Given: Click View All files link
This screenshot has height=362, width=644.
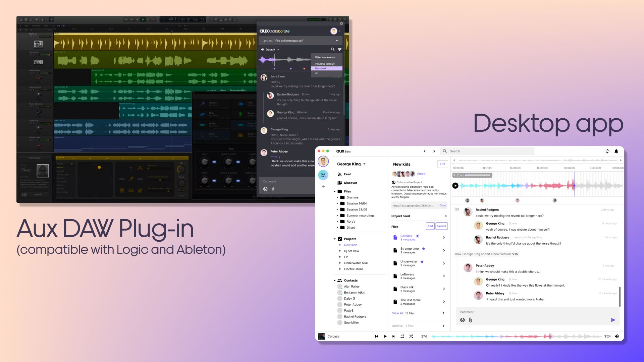Looking at the screenshot, I should [397, 313].
